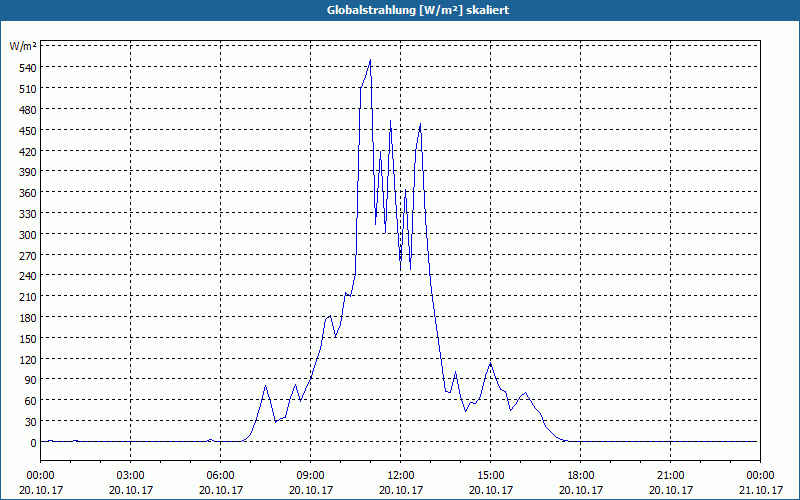Select the 390 y-axis value

[28, 172]
